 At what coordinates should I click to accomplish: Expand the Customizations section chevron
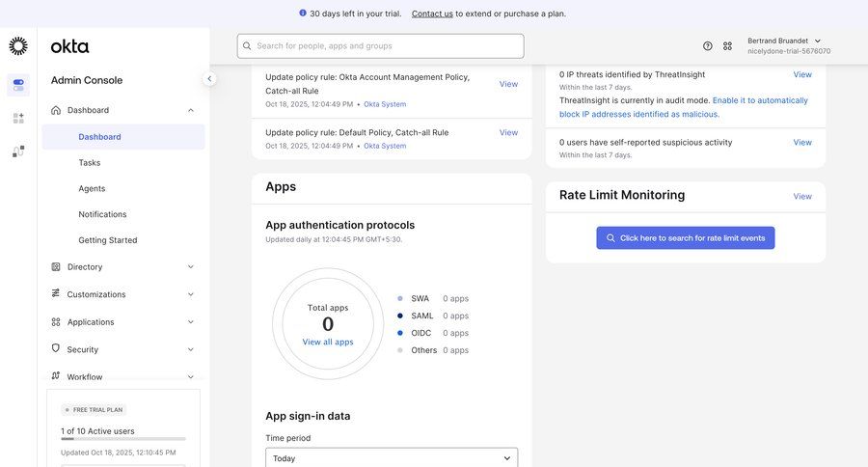190,294
